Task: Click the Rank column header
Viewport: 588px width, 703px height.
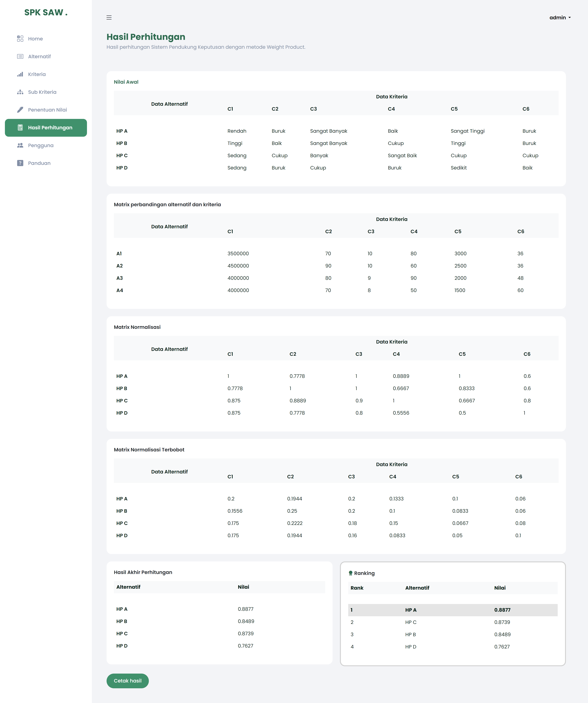Action: (357, 588)
